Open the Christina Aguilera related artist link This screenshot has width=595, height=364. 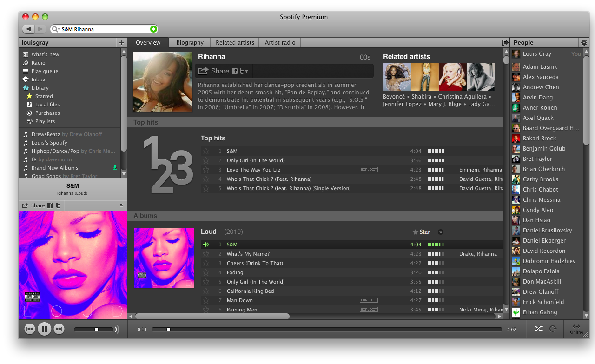(x=462, y=97)
